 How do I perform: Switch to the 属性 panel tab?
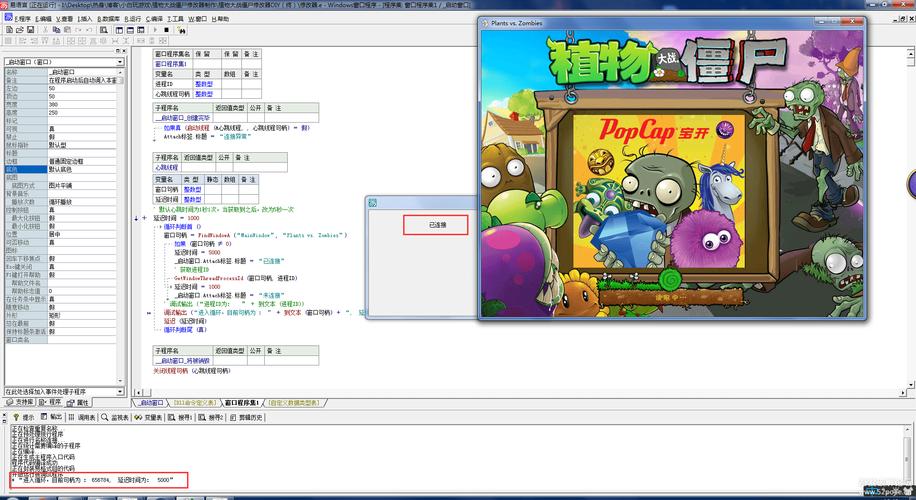coord(78,402)
